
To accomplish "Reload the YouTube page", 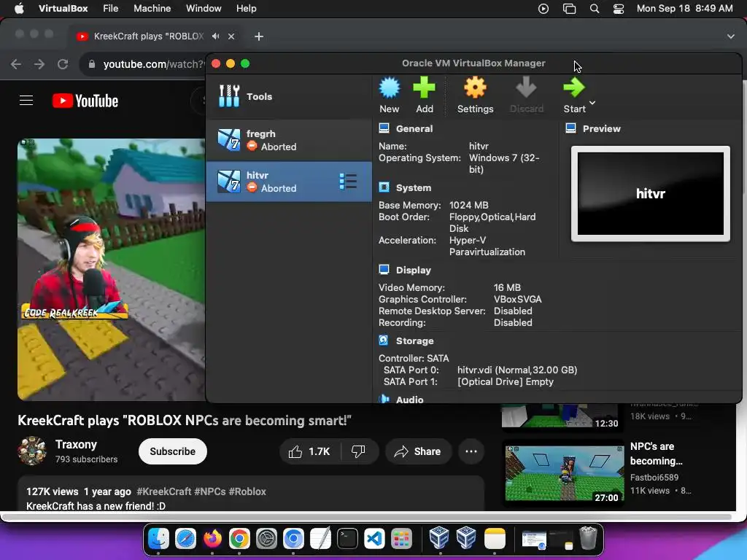I will coord(63,64).
